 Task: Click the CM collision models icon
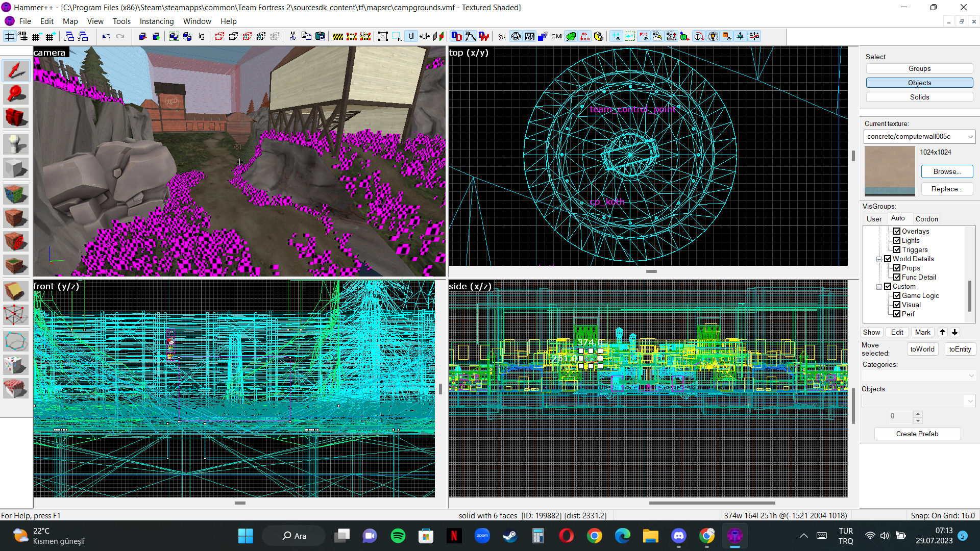[x=556, y=36]
